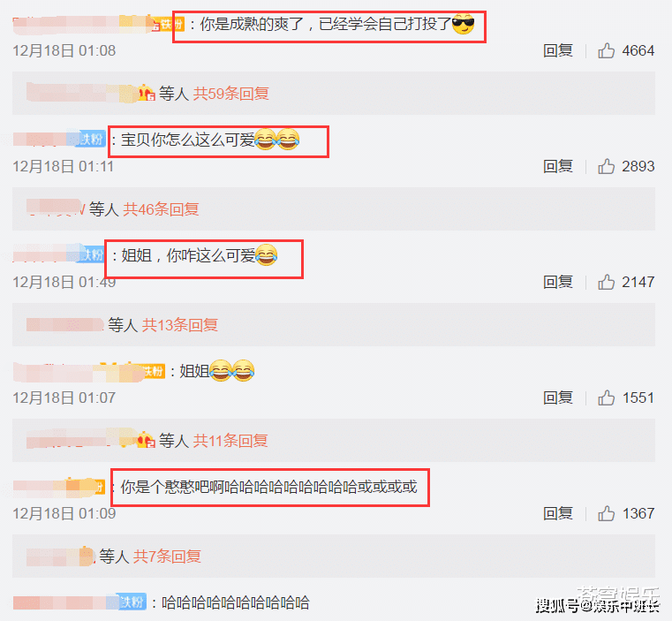
Task: Click the fan badge beside 共11条回复
Action: (x=146, y=440)
